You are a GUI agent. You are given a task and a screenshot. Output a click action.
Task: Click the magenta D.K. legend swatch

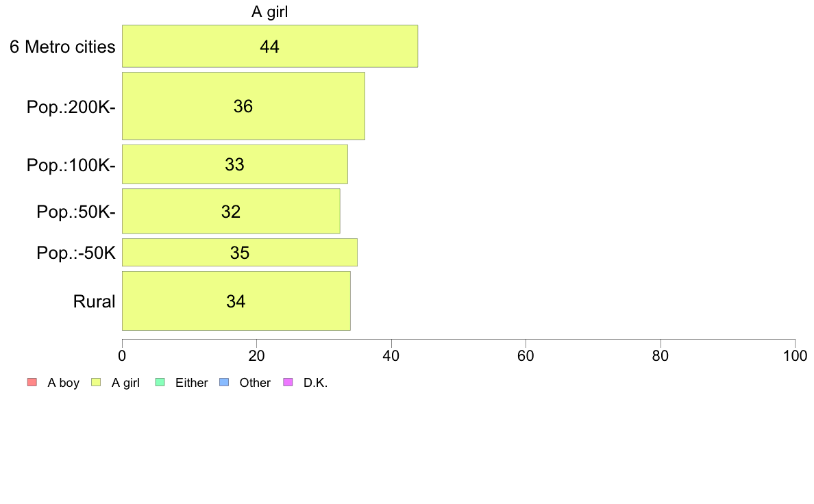(288, 383)
